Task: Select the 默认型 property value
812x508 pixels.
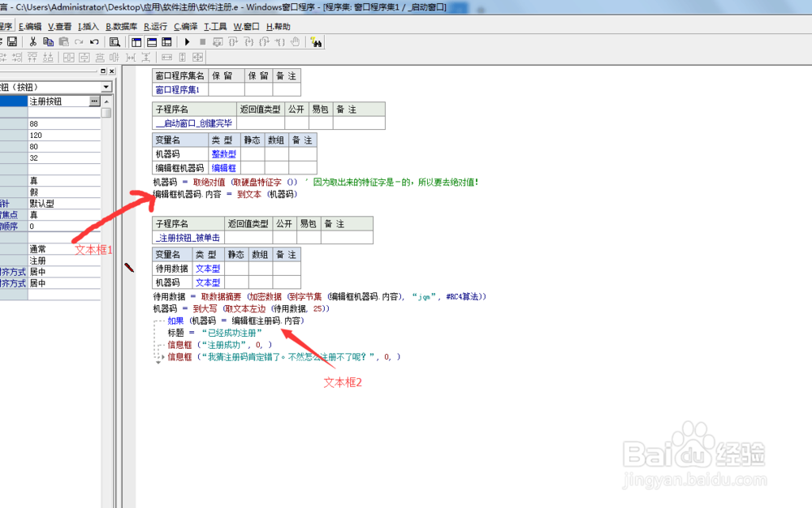Action: coord(64,204)
